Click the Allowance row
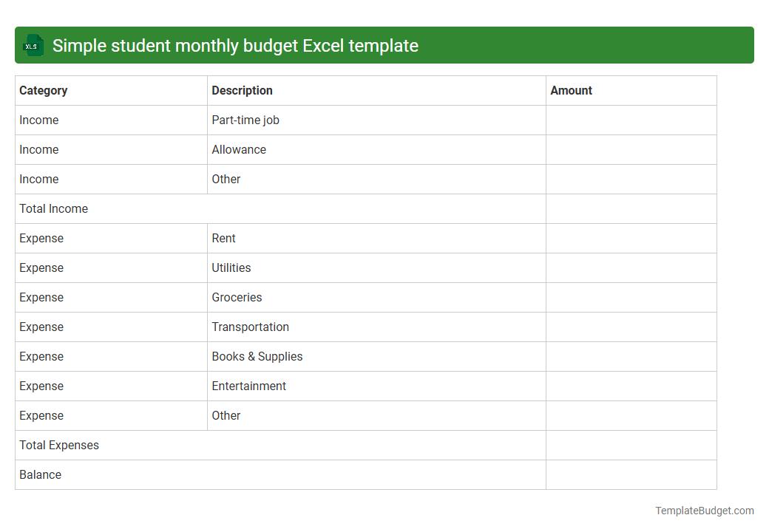 coord(239,149)
